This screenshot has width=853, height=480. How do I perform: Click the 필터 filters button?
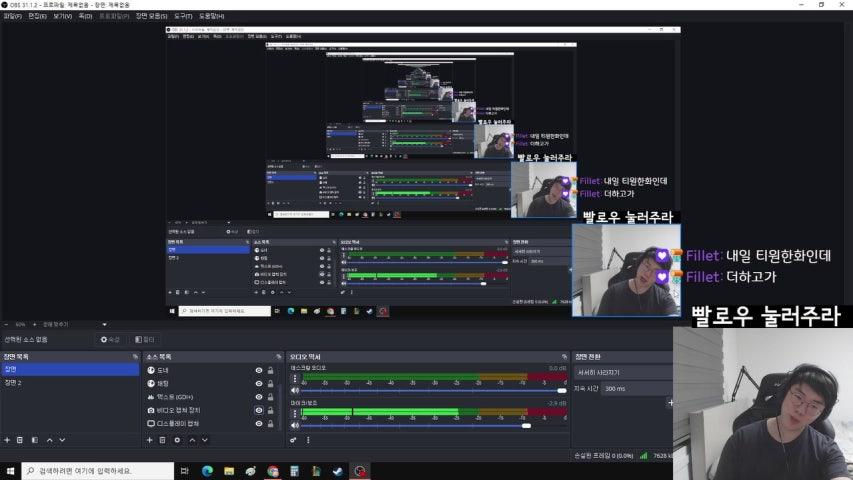145,340
